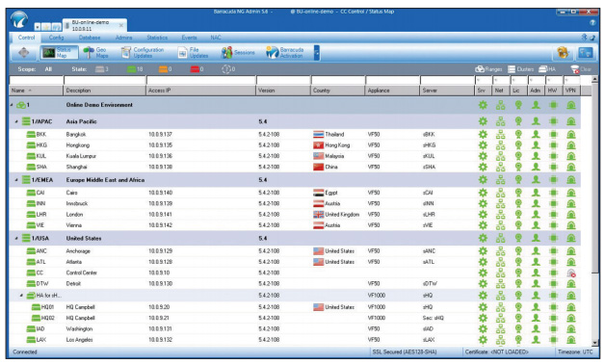
Task: Click the admin status icon in SHA row
Action: (x=536, y=167)
